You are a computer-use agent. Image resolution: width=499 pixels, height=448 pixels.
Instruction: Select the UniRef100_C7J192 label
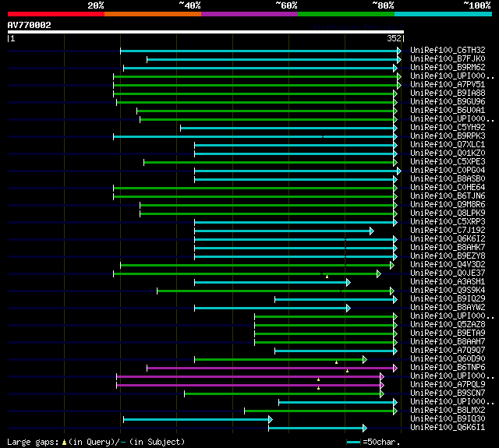[448, 231]
